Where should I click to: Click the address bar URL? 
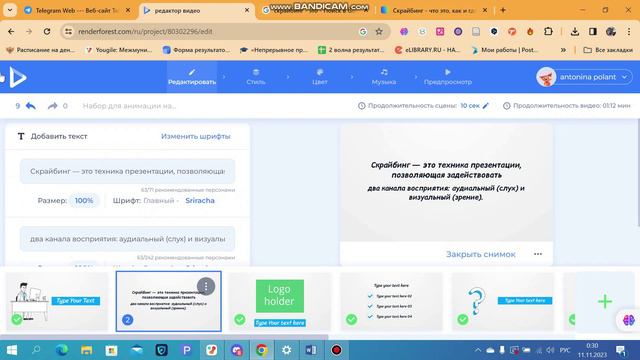click(145, 31)
